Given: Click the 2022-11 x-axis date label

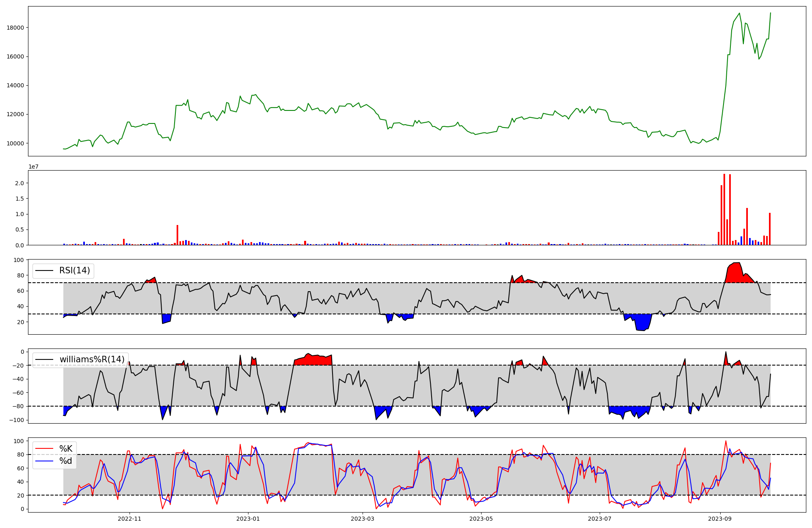Looking at the screenshot, I should point(130,519).
